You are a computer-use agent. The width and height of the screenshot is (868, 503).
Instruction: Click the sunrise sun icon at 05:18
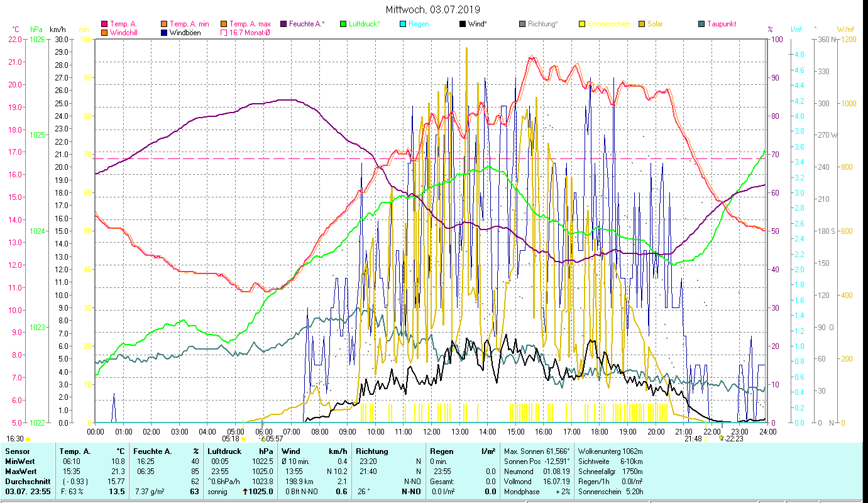click(x=243, y=439)
